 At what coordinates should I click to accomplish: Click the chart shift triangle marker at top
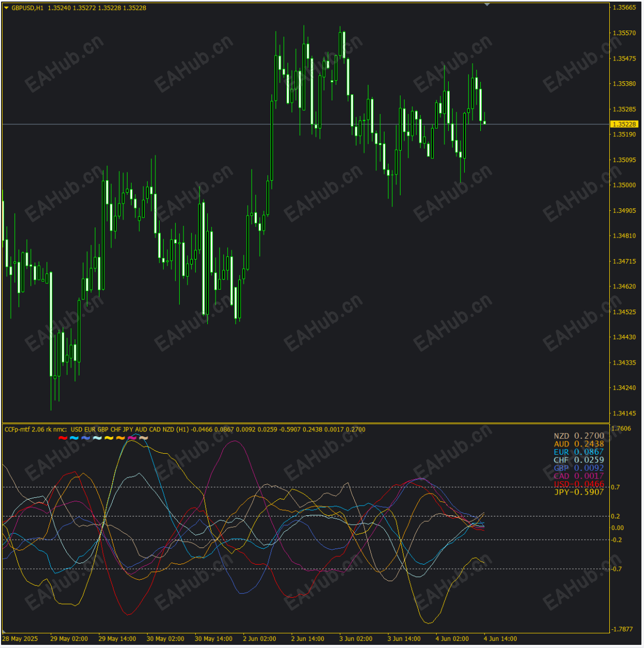[487, 5]
